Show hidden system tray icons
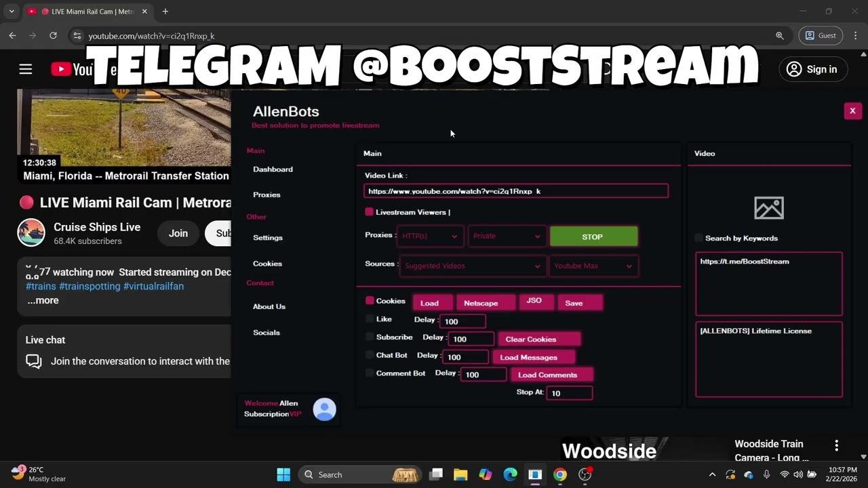This screenshot has width=868, height=488. click(x=712, y=474)
